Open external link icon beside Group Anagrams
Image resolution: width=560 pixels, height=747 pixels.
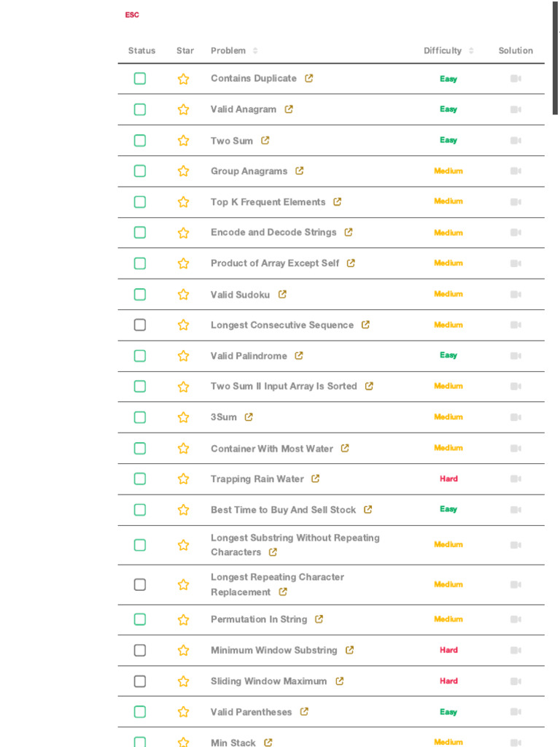(x=300, y=171)
